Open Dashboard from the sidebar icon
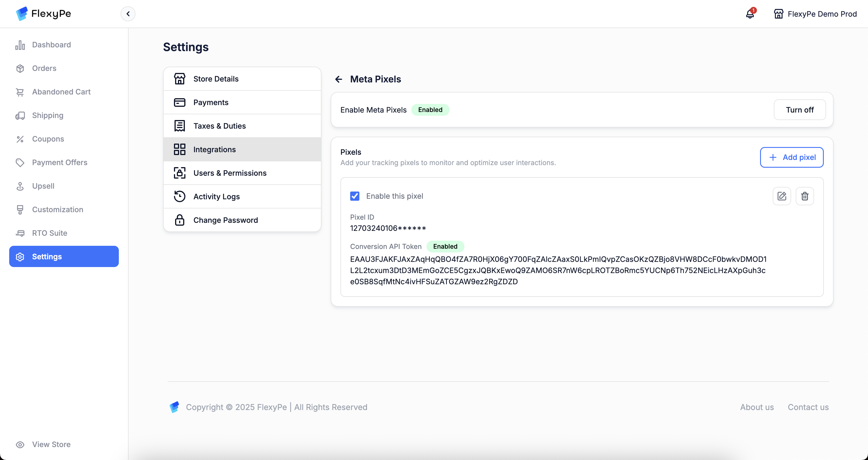This screenshot has height=460, width=868. point(20,45)
